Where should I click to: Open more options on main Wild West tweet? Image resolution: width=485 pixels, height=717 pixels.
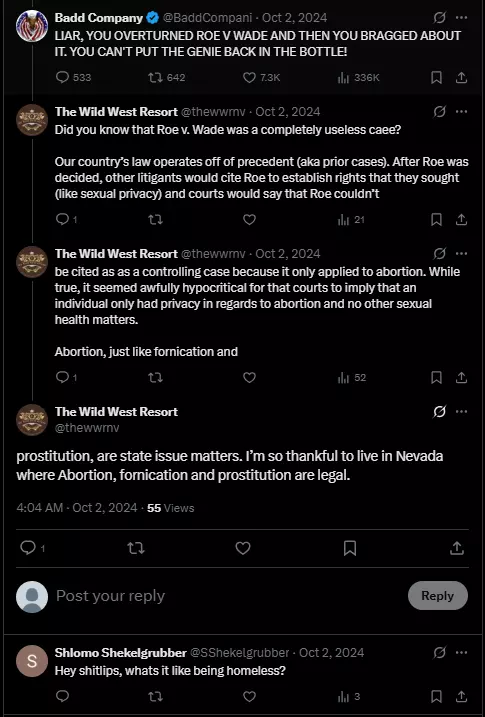pyautogui.click(x=462, y=412)
